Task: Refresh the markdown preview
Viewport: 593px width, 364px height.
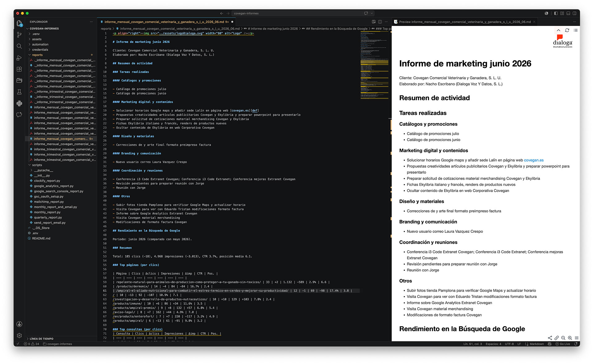Action: (567, 30)
